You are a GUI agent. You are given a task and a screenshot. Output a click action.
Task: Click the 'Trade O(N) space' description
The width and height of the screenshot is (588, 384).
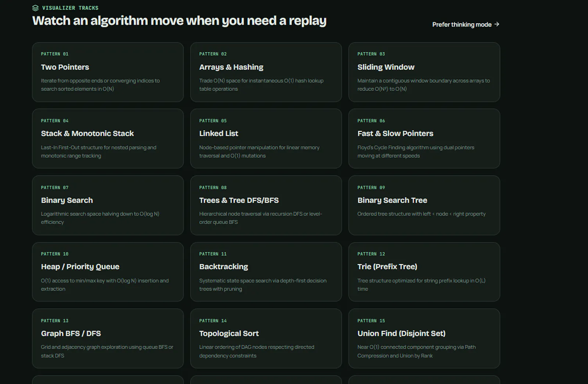click(261, 85)
